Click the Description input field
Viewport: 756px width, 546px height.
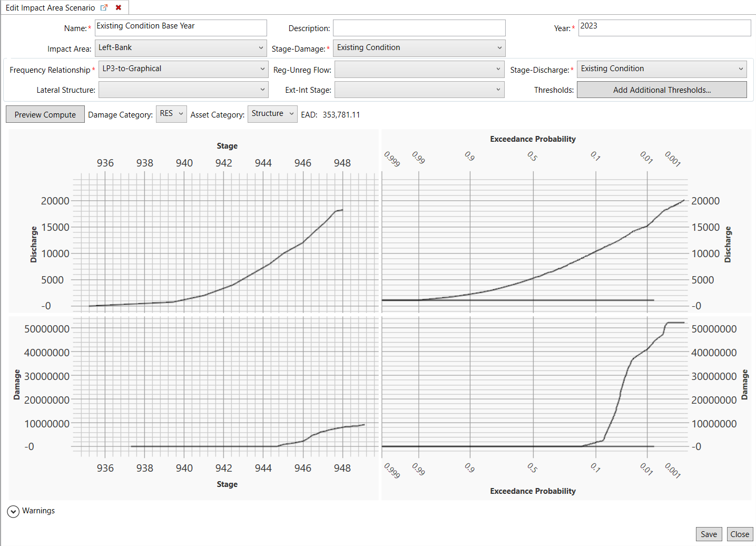tap(419, 28)
